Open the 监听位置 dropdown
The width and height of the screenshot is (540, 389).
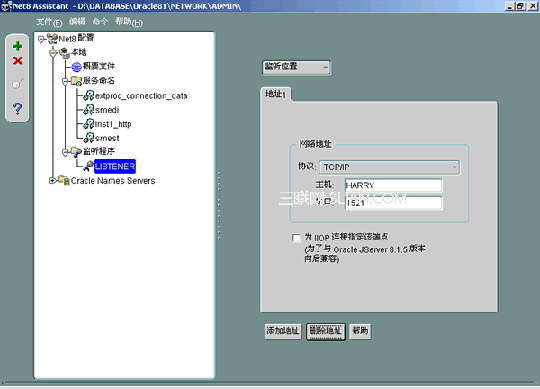pyautogui.click(x=297, y=67)
